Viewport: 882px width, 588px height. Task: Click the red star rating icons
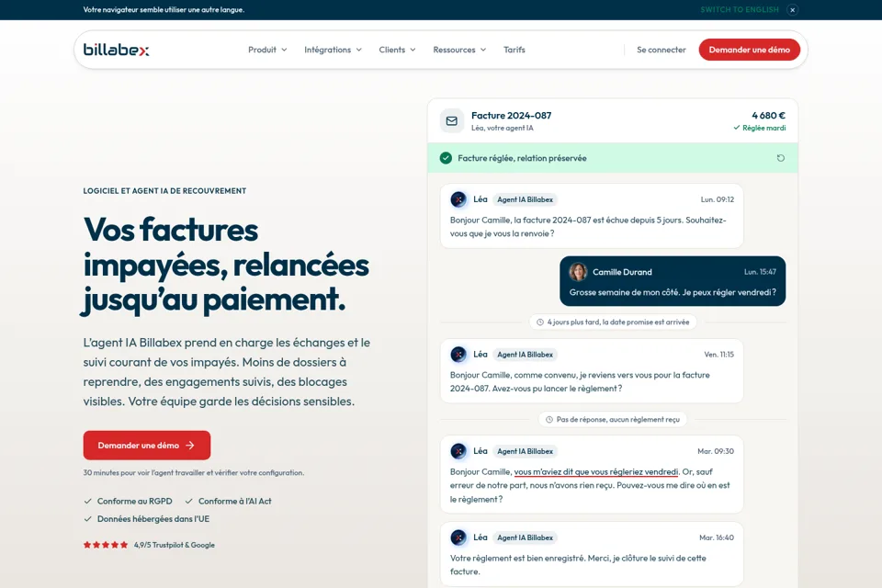[106, 545]
